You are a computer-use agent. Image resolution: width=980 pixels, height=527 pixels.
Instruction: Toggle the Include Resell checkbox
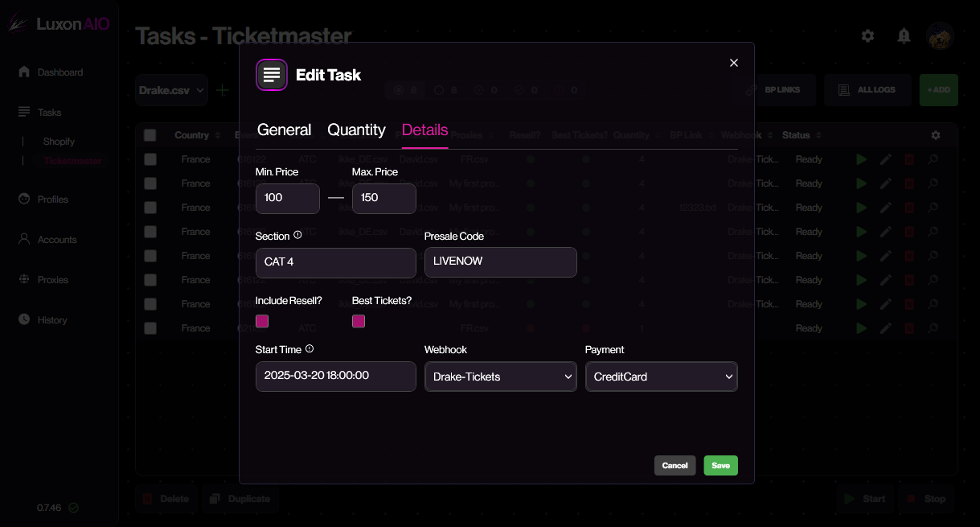pos(262,321)
